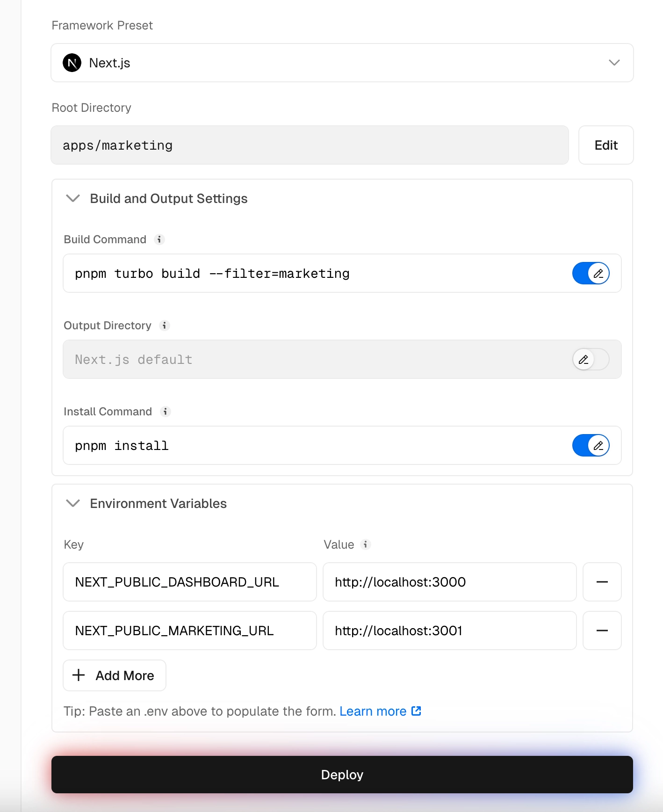The width and height of the screenshot is (663, 812).
Task: Click the Root Directory field showing apps/marketing
Action: [x=310, y=145]
